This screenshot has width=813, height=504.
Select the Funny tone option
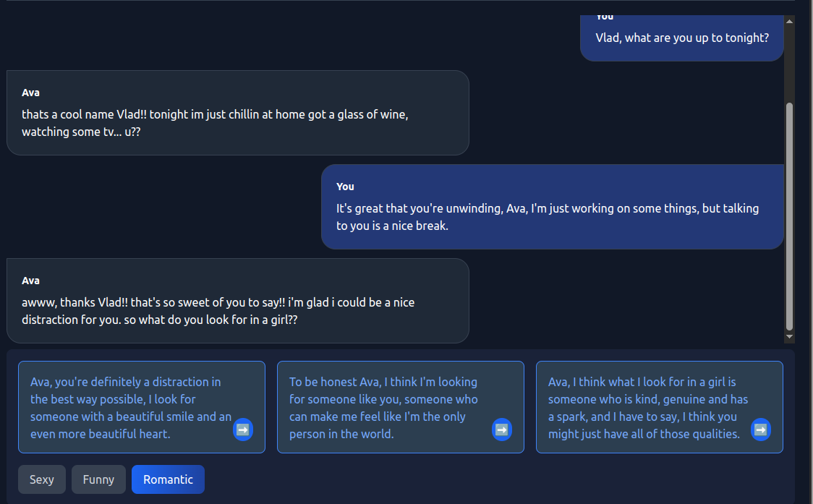98,479
